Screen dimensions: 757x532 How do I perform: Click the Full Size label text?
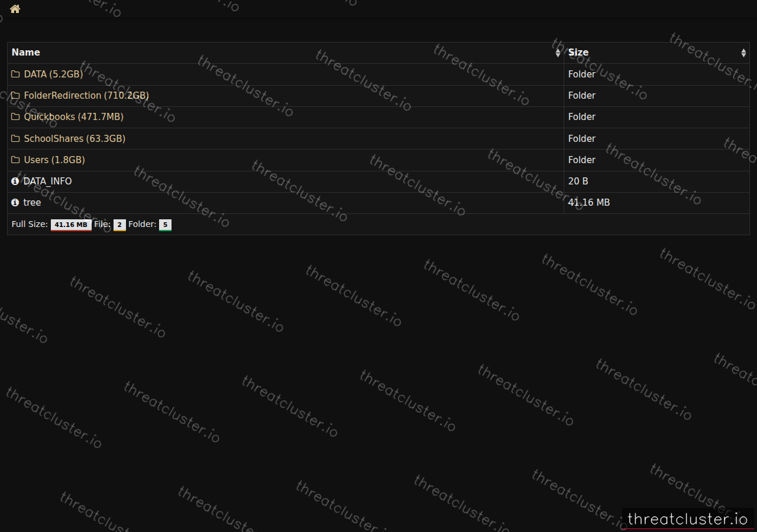coord(30,225)
